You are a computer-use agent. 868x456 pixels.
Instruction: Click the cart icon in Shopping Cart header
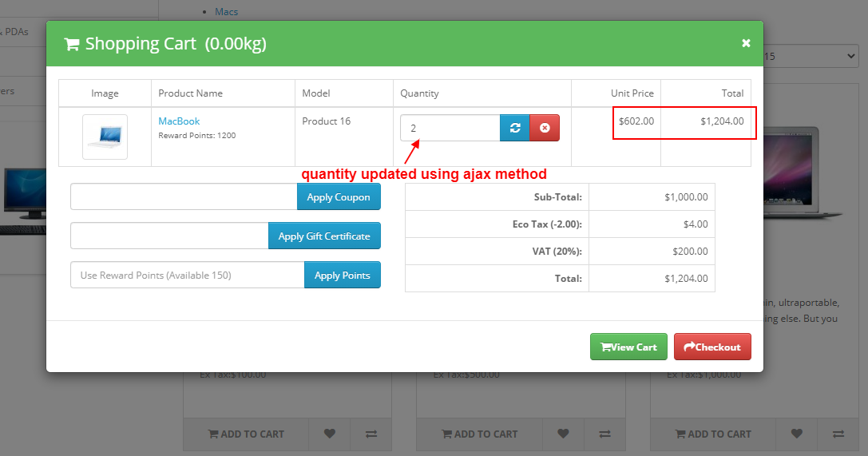click(x=72, y=44)
